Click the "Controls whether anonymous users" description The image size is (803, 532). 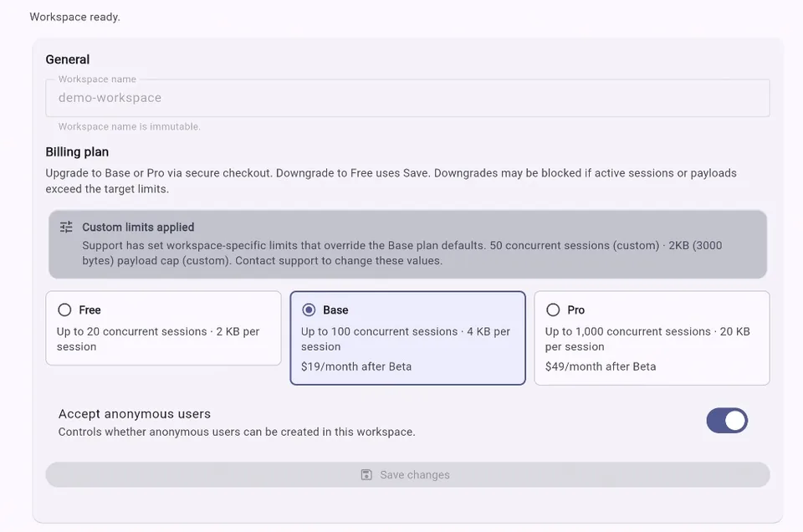(237, 432)
